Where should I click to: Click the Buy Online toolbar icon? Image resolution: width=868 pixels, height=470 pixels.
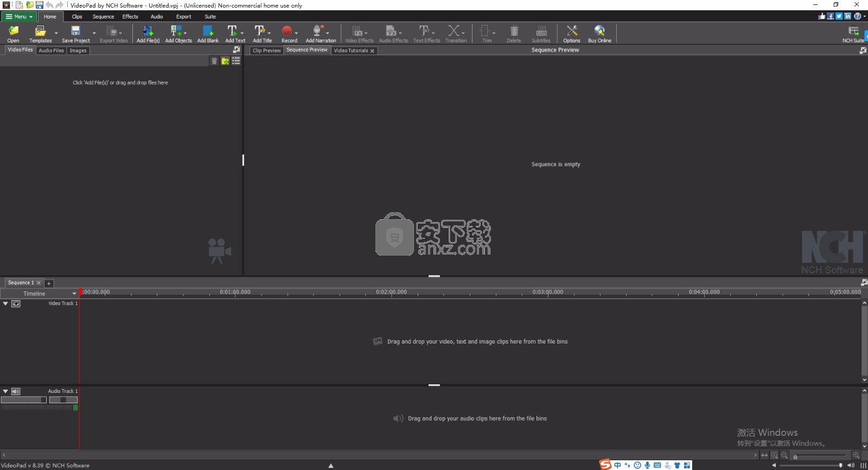coord(599,34)
